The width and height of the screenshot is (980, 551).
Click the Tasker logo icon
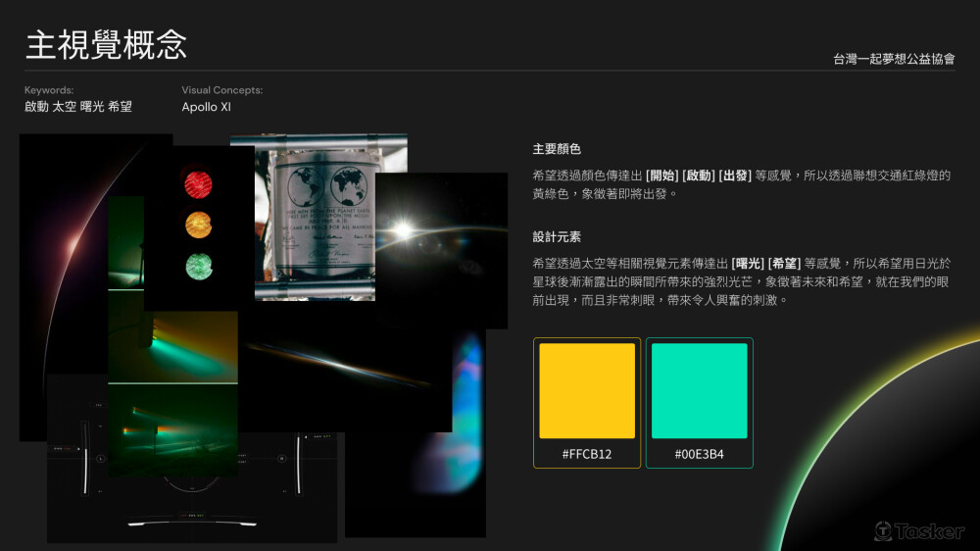click(884, 530)
